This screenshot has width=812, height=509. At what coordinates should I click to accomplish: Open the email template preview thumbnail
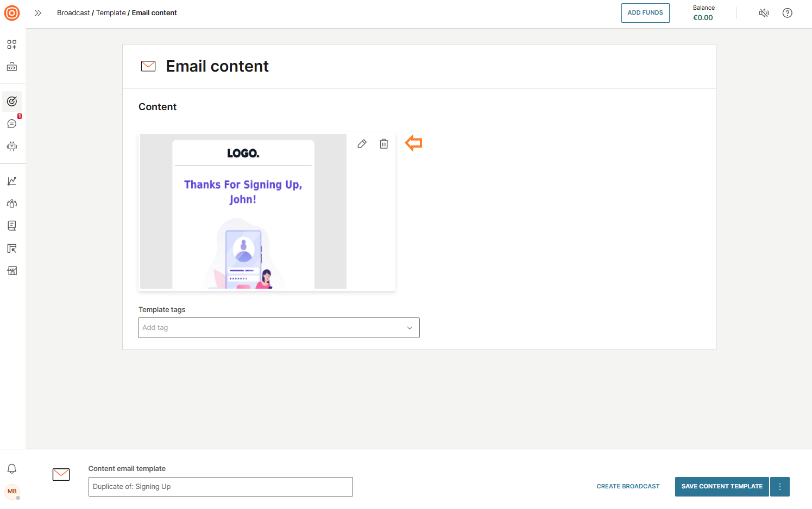[243, 212]
